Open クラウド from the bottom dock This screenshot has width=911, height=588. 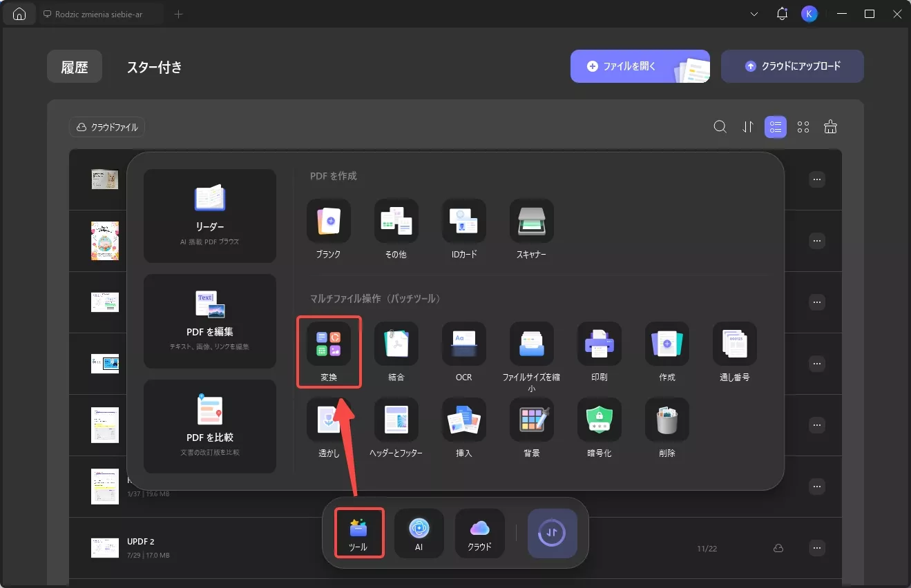(x=480, y=533)
